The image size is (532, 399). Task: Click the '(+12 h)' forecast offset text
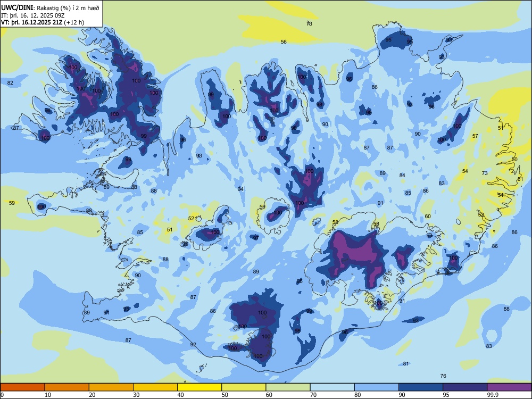pyautogui.click(x=74, y=22)
